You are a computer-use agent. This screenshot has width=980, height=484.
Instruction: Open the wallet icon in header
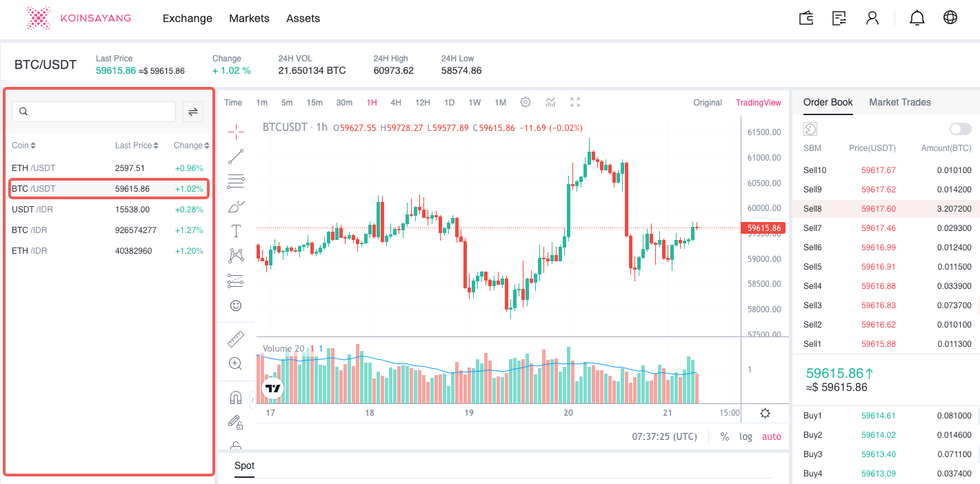(806, 18)
